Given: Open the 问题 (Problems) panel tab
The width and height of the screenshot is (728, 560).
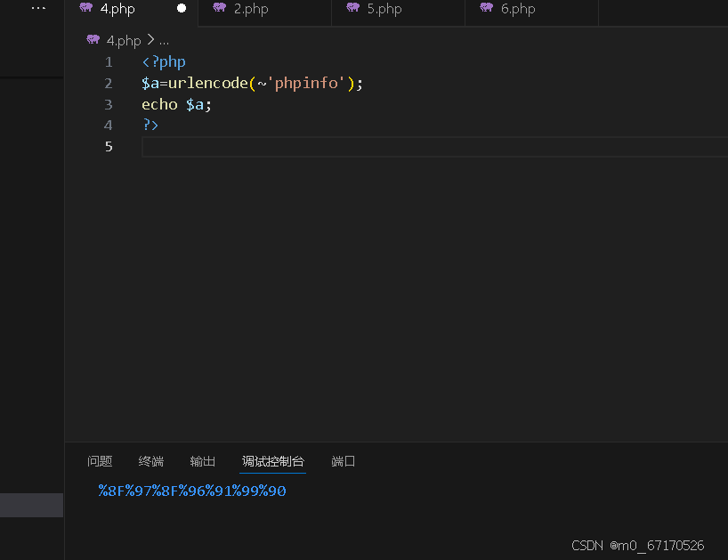Looking at the screenshot, I should pyautogui.click(x=100, y=461).
